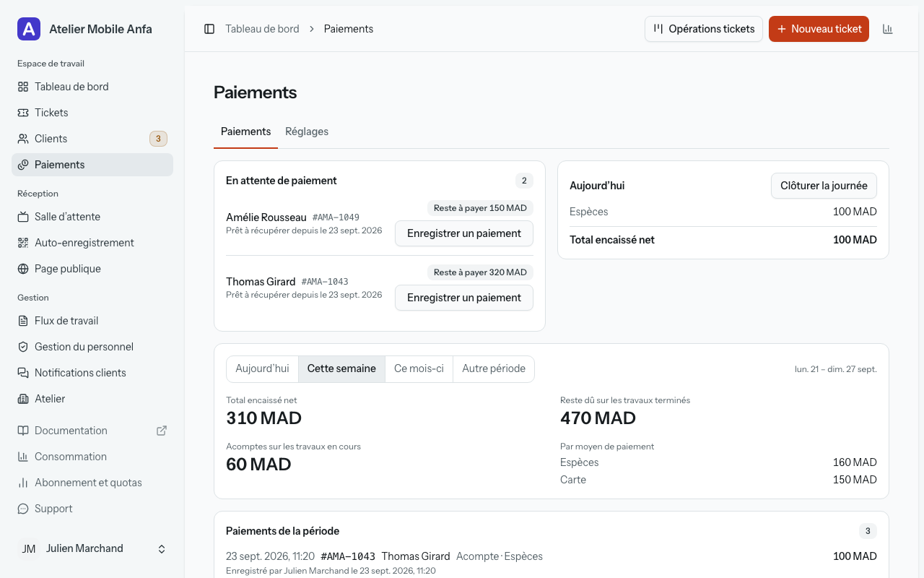Click the Atelier Mobile Anfa logo icon
The width and height of the screenshot is (924, 578).
point(29,29)
